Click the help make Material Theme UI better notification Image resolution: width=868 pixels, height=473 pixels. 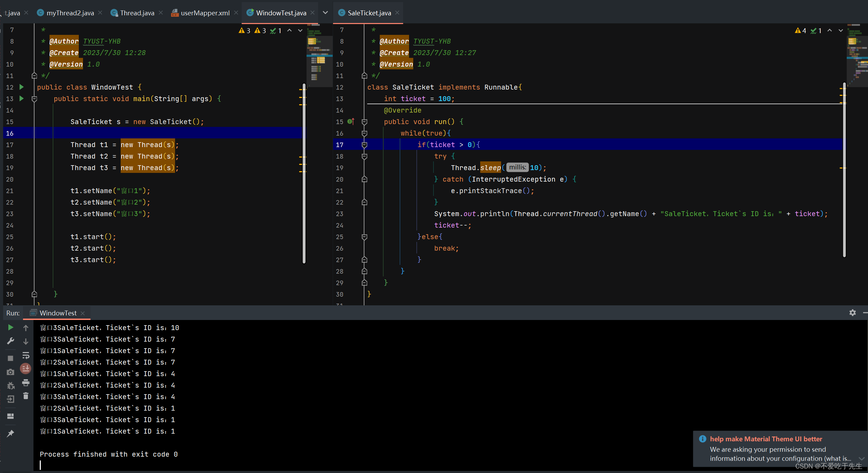tap(766, 439)
